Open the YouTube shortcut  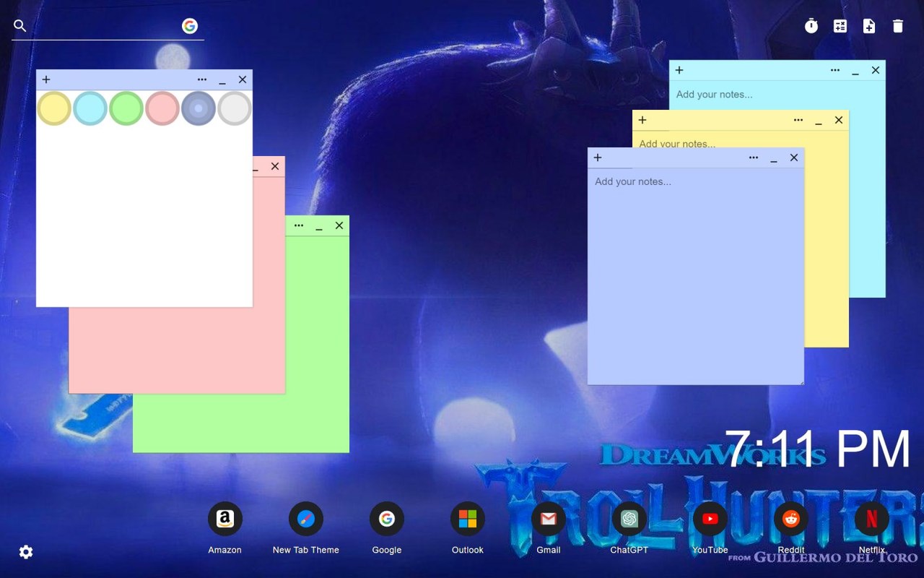tap(710, 519)
